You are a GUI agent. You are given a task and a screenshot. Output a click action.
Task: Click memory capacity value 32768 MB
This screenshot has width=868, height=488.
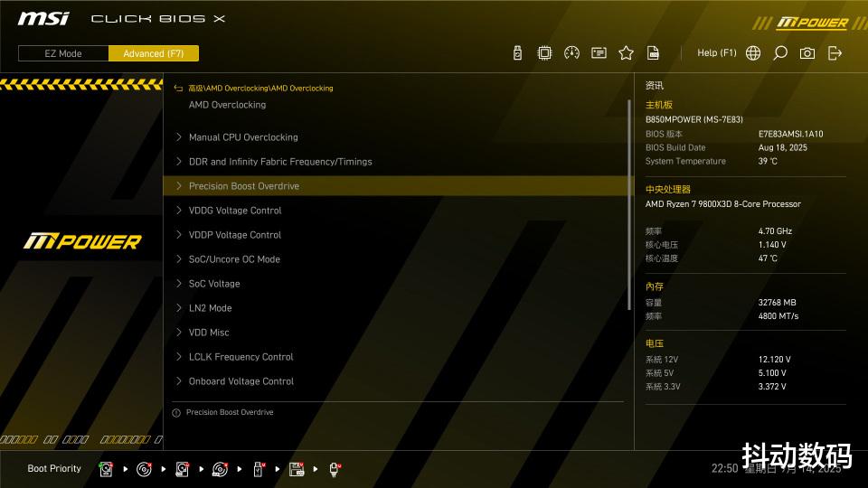point(778,303)
